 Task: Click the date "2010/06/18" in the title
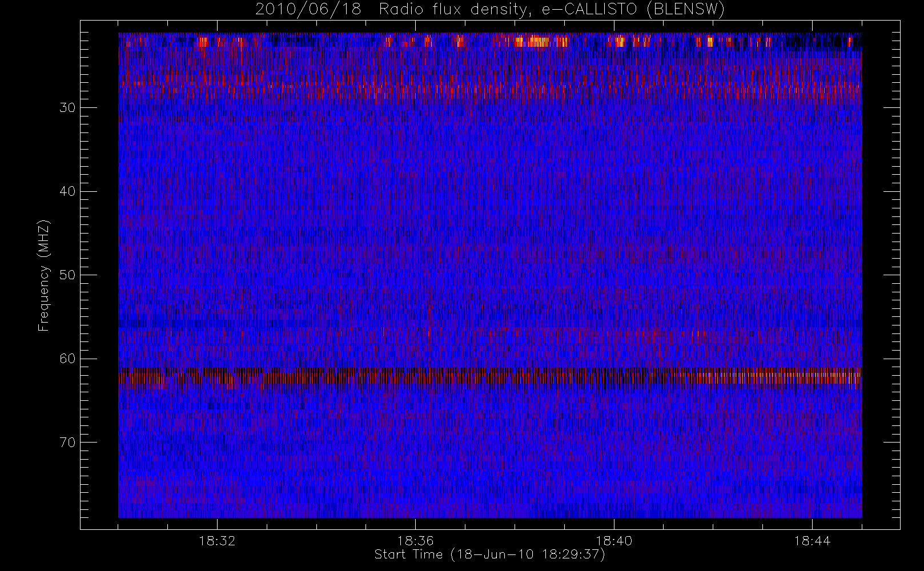308,10
